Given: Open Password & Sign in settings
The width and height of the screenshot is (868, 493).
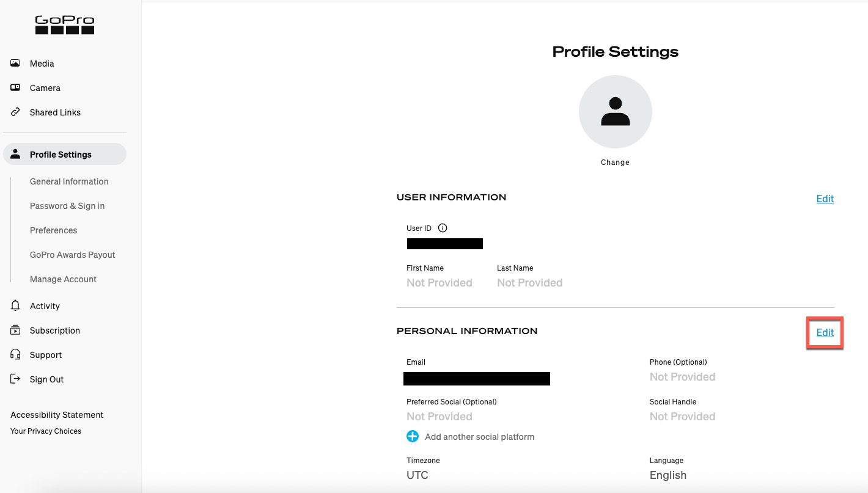Looking at the screenshot, I should point(67,206).
